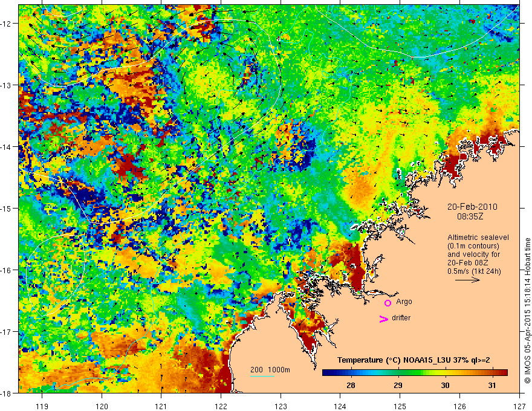The height and width of the screenshot is (411, 532).
Task: Click longitude axis label 120
Action: [x=102, y=406]
